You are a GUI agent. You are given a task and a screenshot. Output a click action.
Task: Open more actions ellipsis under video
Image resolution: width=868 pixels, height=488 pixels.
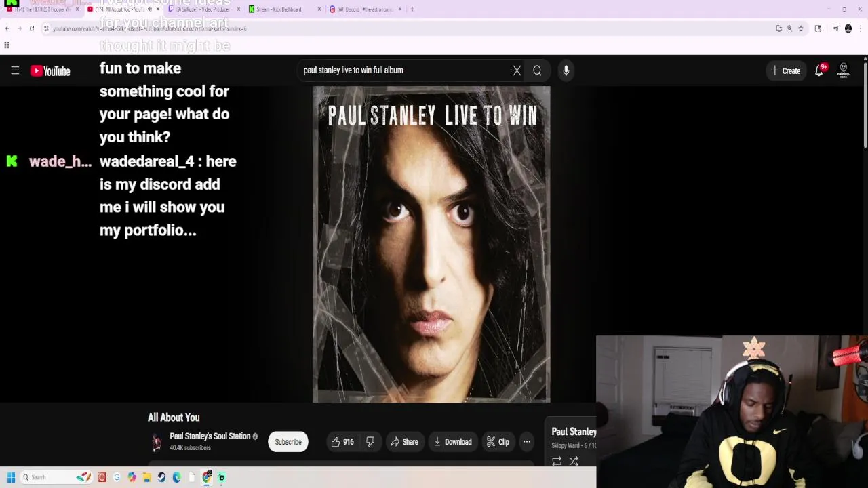coord(526,442)
